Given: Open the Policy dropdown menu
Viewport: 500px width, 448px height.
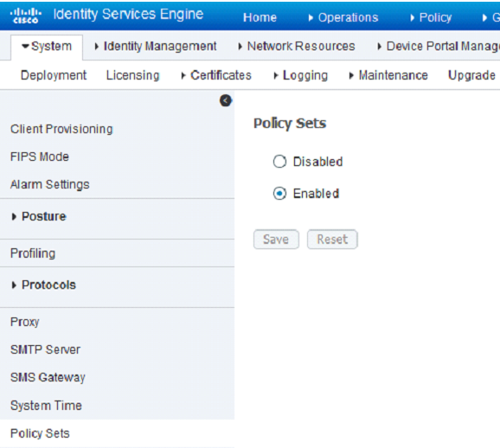Looking at the screenshot, I should 431,17.
